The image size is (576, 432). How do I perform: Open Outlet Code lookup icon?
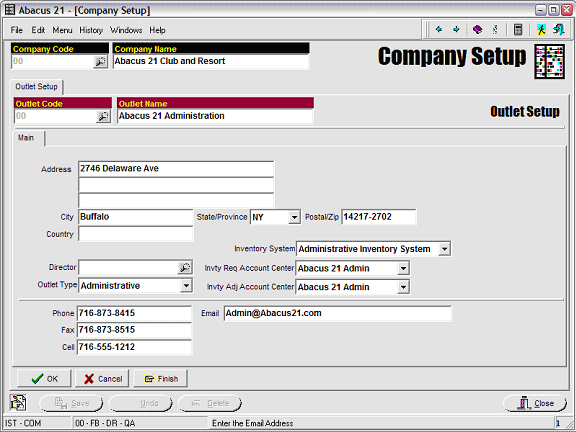(103, 116)
